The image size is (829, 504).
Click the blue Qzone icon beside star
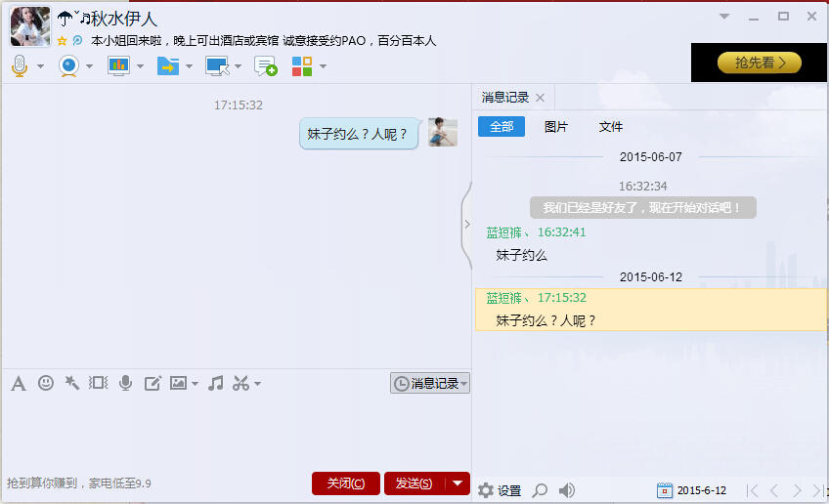77,40
